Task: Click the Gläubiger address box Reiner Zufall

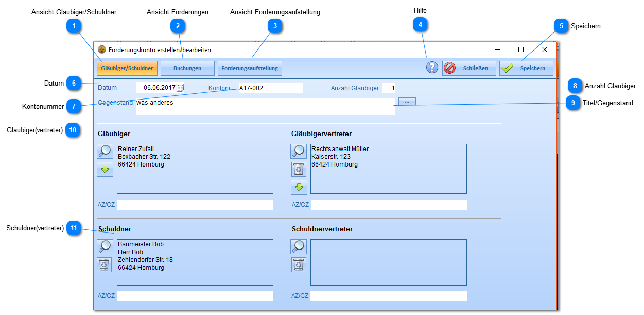Action: pyautogui.click(x=195, y=169)
